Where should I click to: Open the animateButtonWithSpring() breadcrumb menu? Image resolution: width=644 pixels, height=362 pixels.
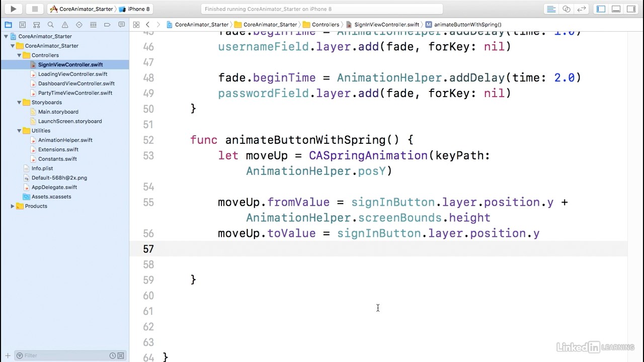click(464, 25)
